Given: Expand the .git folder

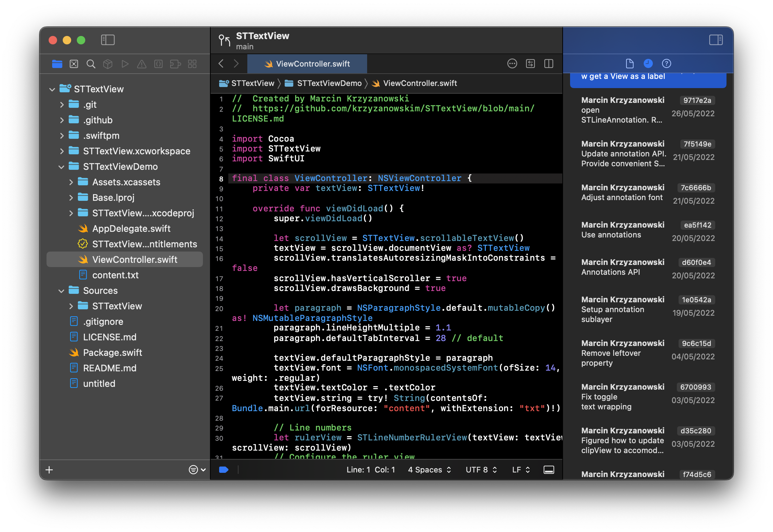Looking at the screenshot, I should (62, 105).
